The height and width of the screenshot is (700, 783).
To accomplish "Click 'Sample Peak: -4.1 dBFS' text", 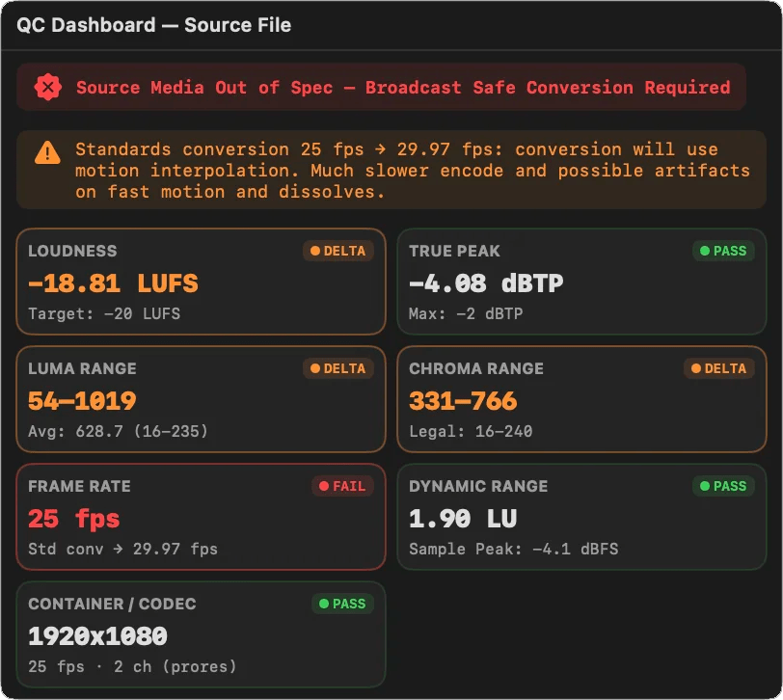I will coord(513,550).
